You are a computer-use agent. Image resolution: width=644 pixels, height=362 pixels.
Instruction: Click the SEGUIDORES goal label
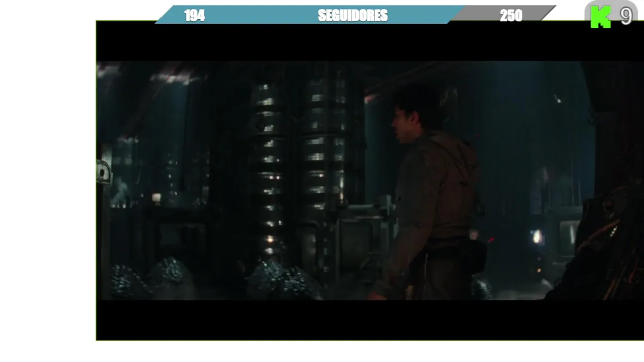pos(353,16)
